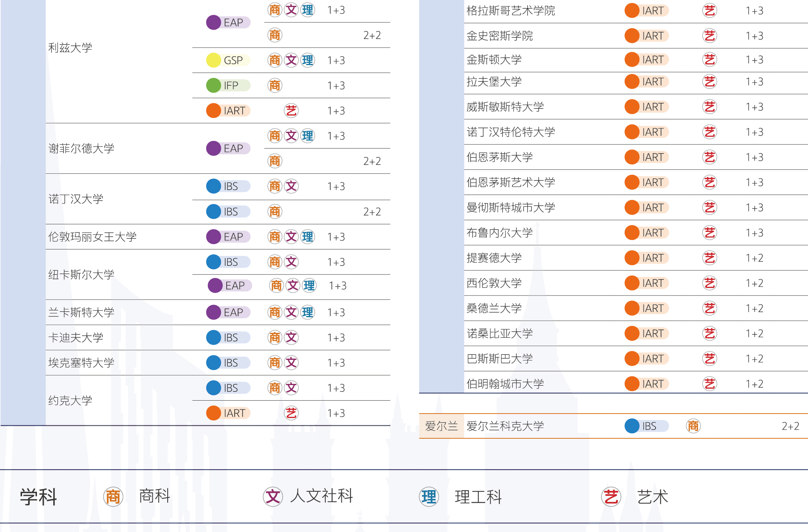Click the 学科 legend heading

[x=38, y=497]
